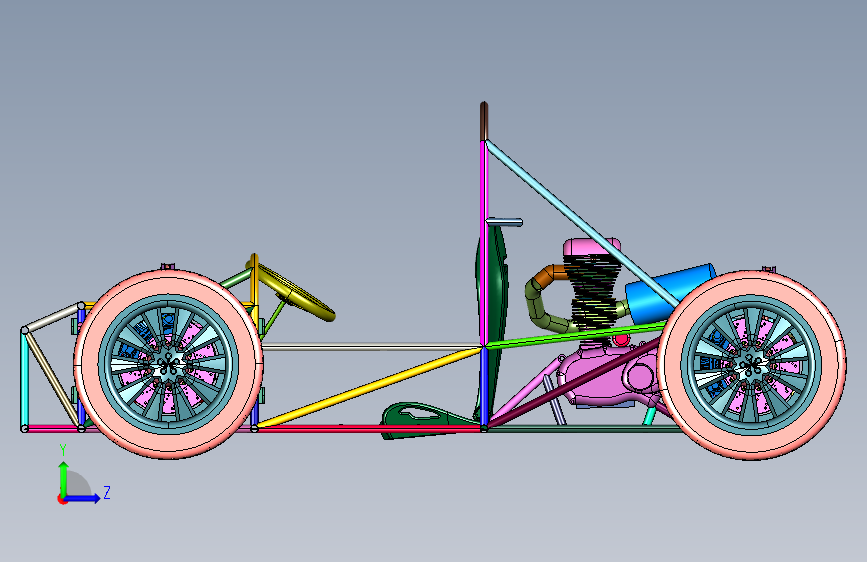Pick the headrest bar on the roll hoop
Screen dimensions: 867x562
504,222
